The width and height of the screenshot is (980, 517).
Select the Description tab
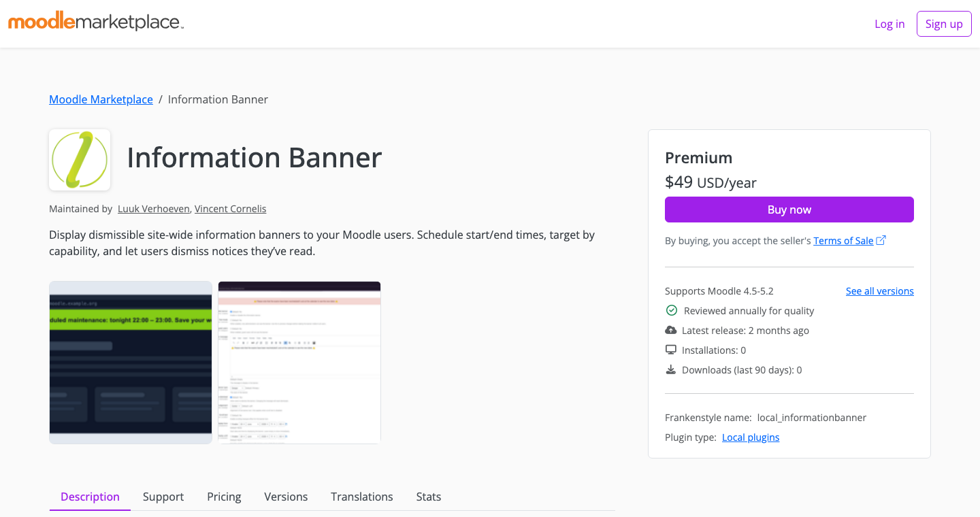click(90, 497)
